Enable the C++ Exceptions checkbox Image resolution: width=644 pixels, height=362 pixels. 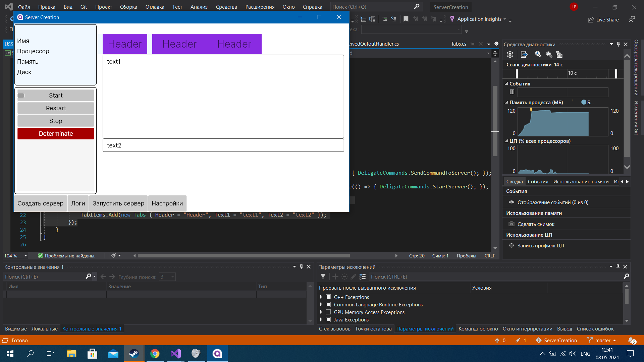[x=328, y=297]
